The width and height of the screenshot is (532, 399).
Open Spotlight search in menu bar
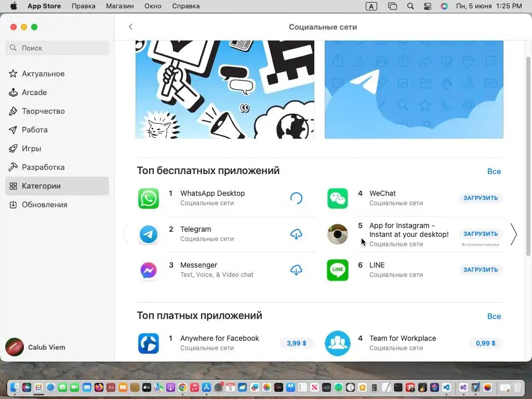point(410,6)
